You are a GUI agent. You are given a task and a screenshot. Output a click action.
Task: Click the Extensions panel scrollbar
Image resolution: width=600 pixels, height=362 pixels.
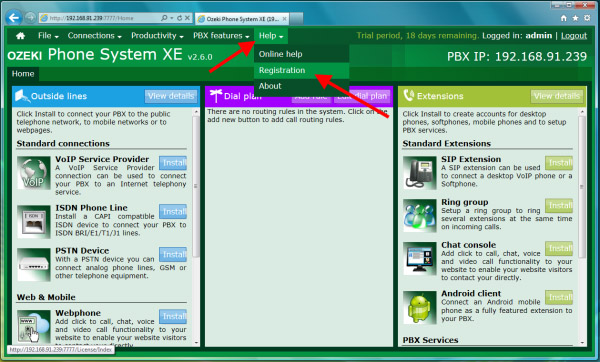coord(582,186)
